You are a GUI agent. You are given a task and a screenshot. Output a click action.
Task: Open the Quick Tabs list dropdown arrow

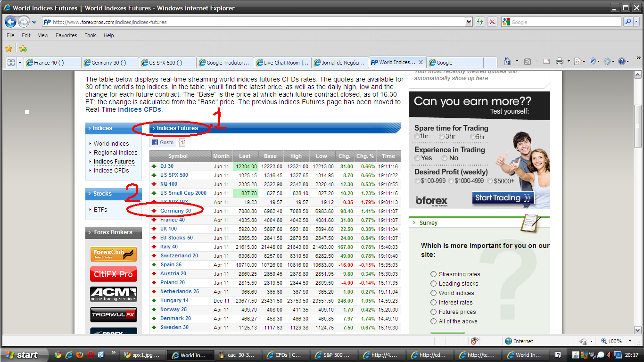20,62
